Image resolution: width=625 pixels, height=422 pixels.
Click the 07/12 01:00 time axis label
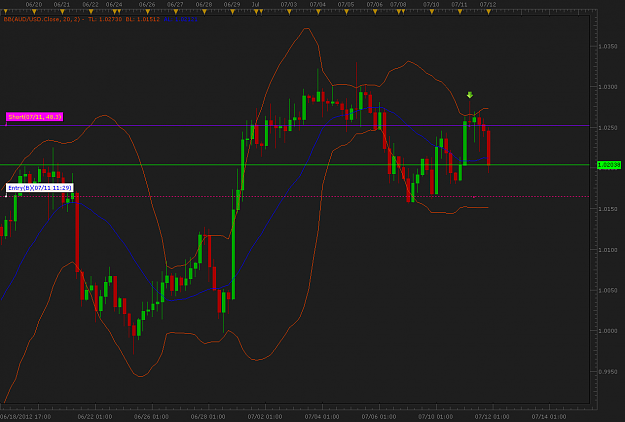pyautogui.click(x=492, y=417)
